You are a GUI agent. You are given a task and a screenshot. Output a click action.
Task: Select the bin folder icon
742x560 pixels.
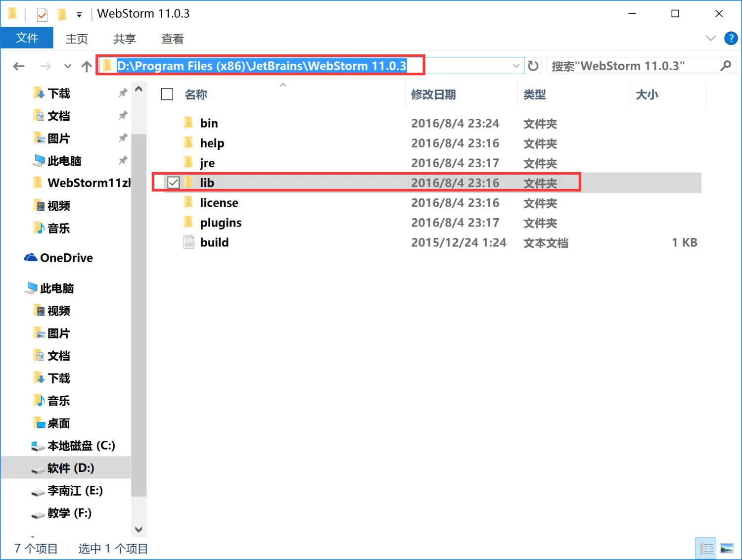coord(188,123)
